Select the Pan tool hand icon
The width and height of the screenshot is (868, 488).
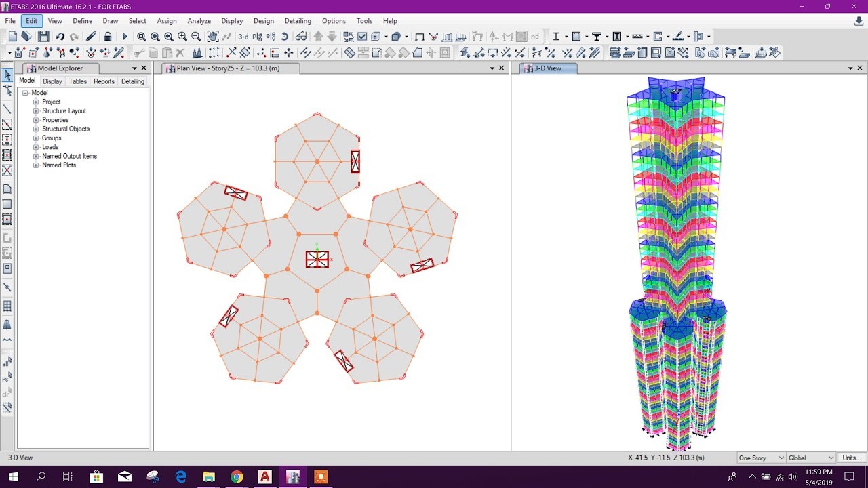(x=211, y=35)
